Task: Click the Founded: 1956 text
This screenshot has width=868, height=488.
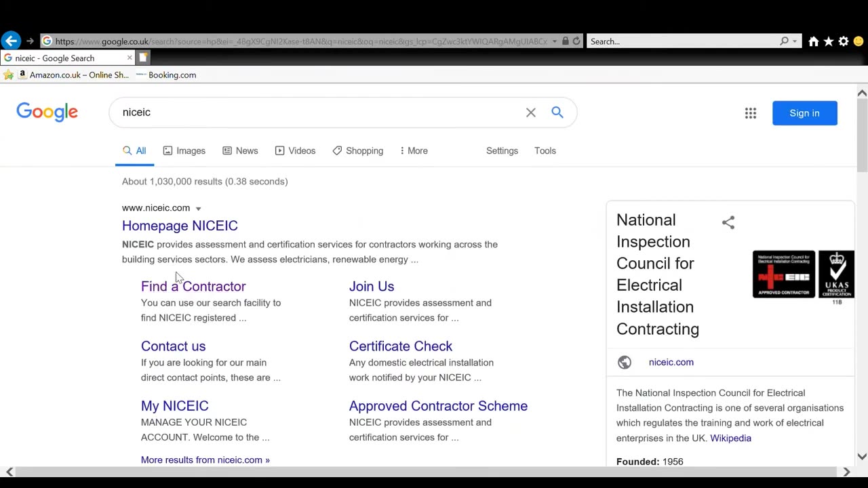Action: tap(650, 461)
